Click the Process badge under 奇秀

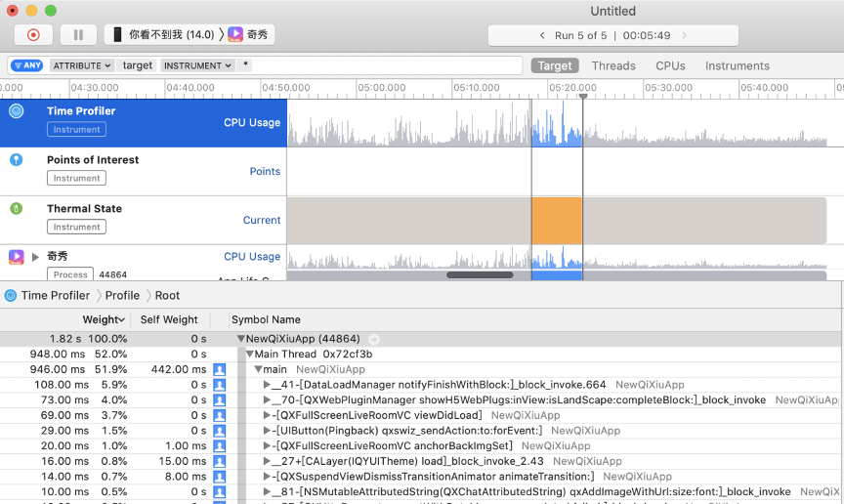[x=70, y=274]
